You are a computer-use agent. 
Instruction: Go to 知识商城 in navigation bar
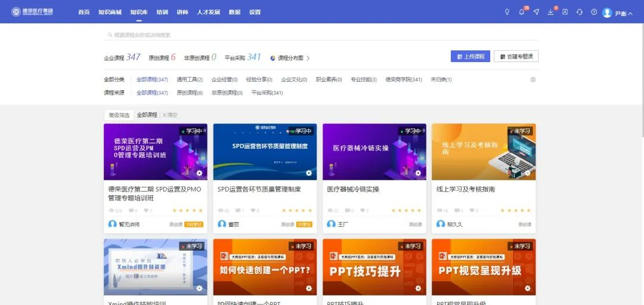[x=110, y=12]
